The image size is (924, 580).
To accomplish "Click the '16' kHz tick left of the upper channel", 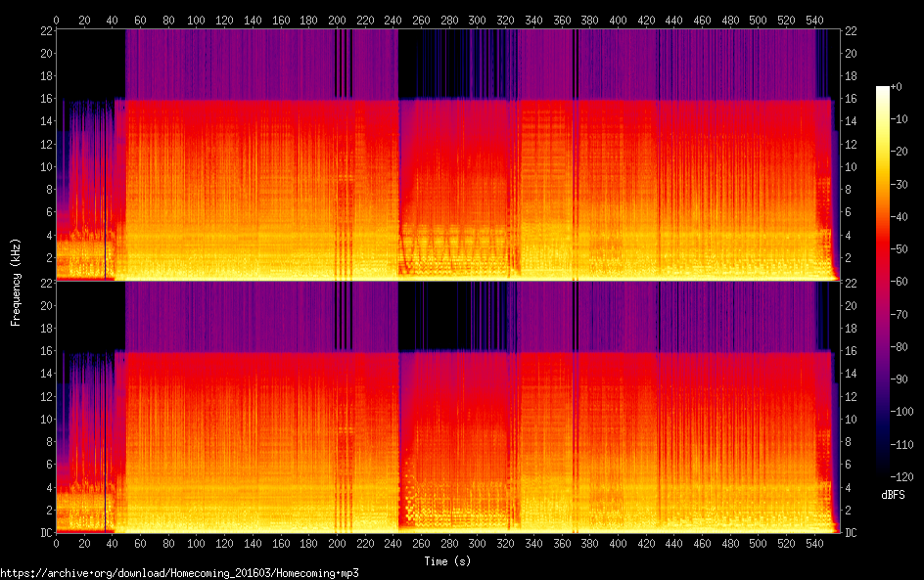I will click(45, 99).
